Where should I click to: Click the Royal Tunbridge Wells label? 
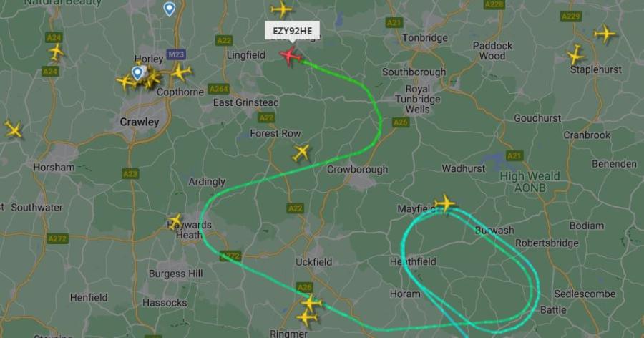(x=418, y=99)
